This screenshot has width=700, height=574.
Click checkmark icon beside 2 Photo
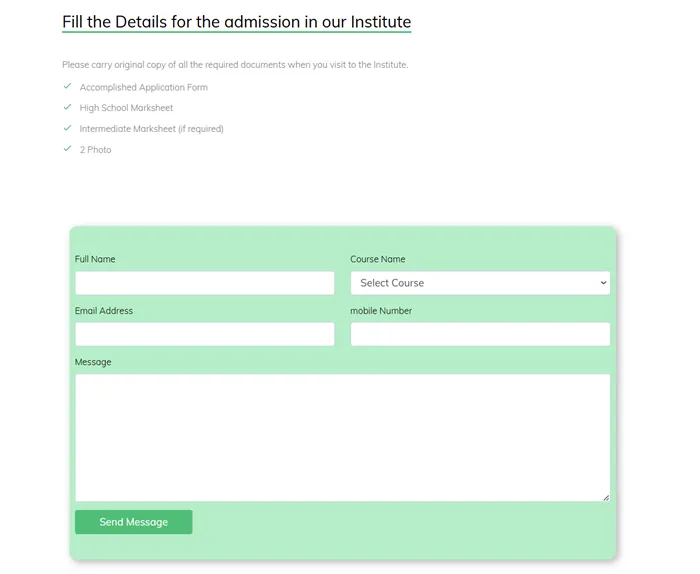(67, 149)
